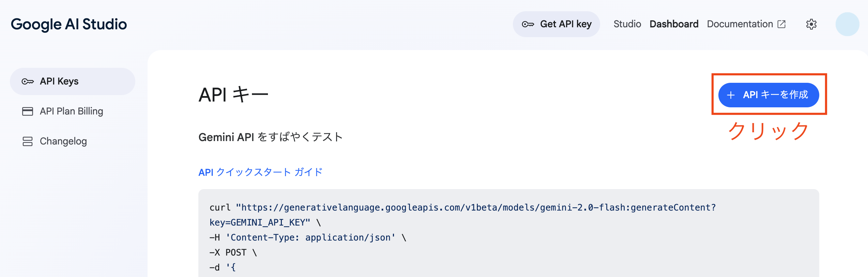Click the APIキー page heading
The width and height of the screenshot is (868, 277).
(x=233, y=94)
